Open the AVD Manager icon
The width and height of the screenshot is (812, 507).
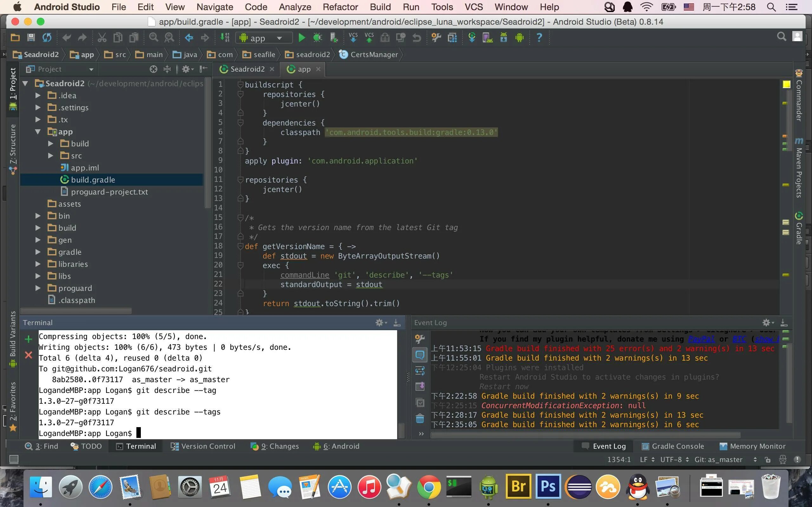tap(487, 38)
